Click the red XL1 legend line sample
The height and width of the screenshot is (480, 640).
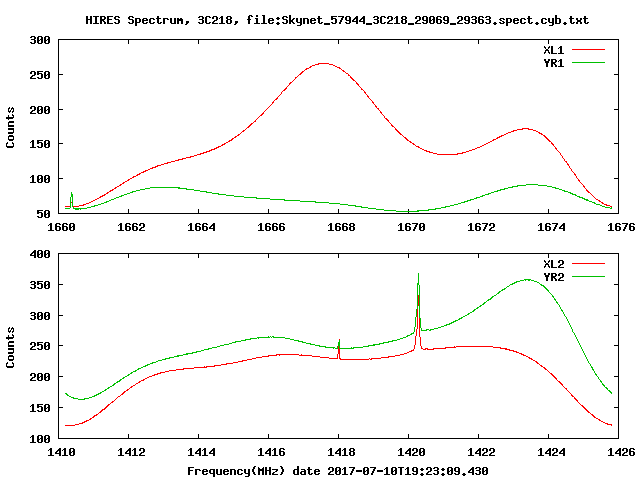click(588, 49)
